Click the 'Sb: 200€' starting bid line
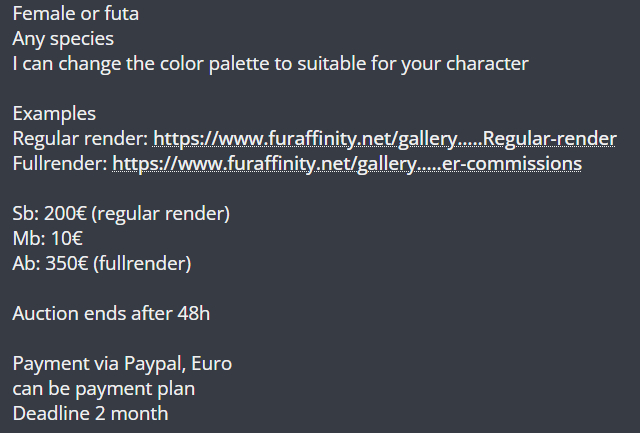 [x=50, y=214]
